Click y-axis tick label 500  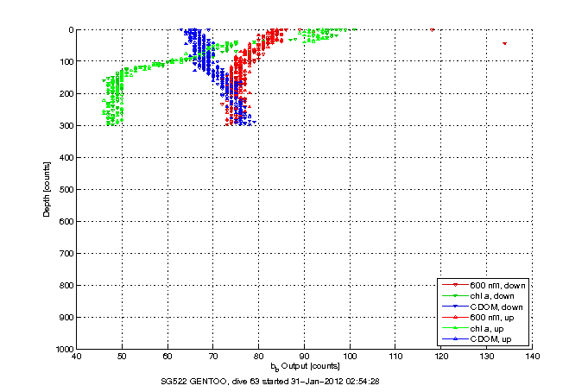(66, 190)
